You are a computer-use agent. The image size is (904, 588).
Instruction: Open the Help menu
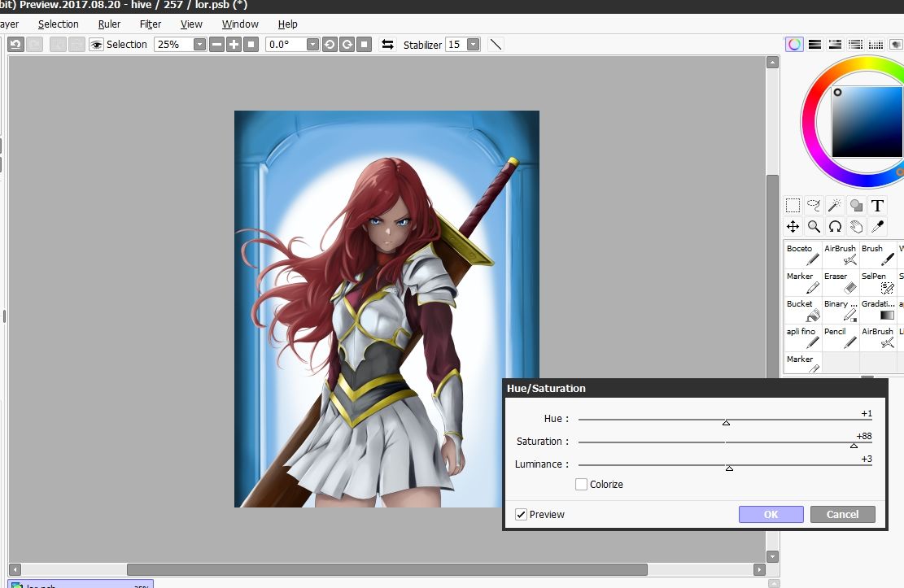[288, 24]
